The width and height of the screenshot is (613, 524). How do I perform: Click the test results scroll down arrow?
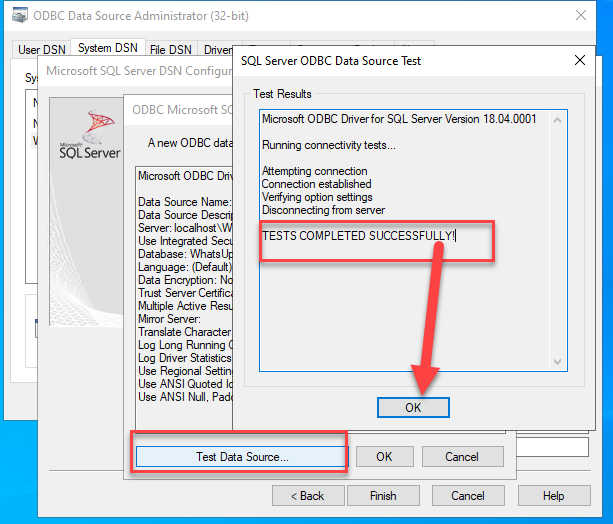pos(557,362)
